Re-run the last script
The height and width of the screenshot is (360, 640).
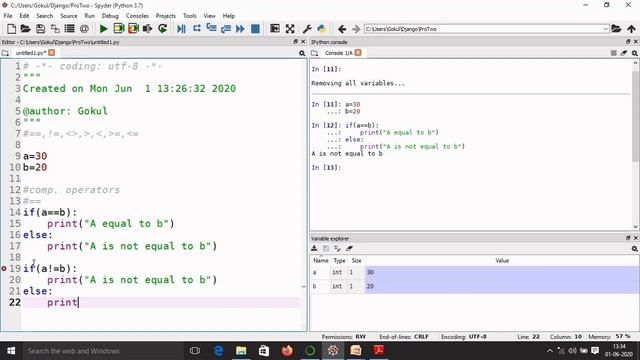[x=162, y=29]
